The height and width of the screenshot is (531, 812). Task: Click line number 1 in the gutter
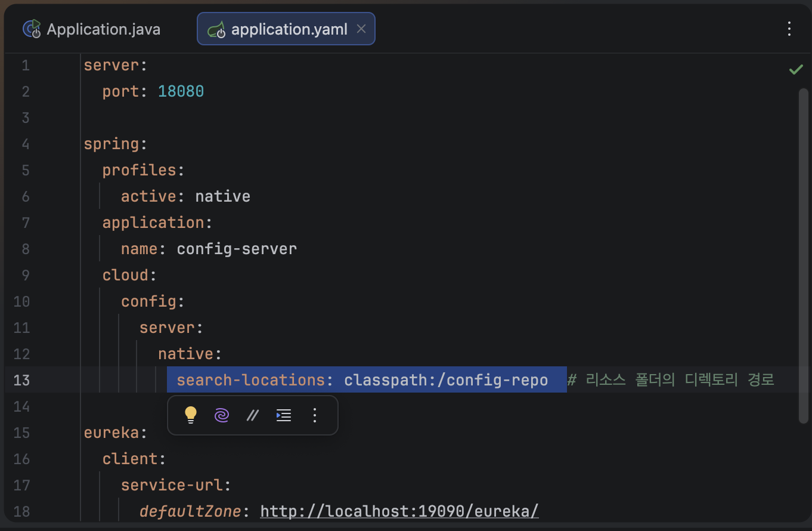click(26, 65)
